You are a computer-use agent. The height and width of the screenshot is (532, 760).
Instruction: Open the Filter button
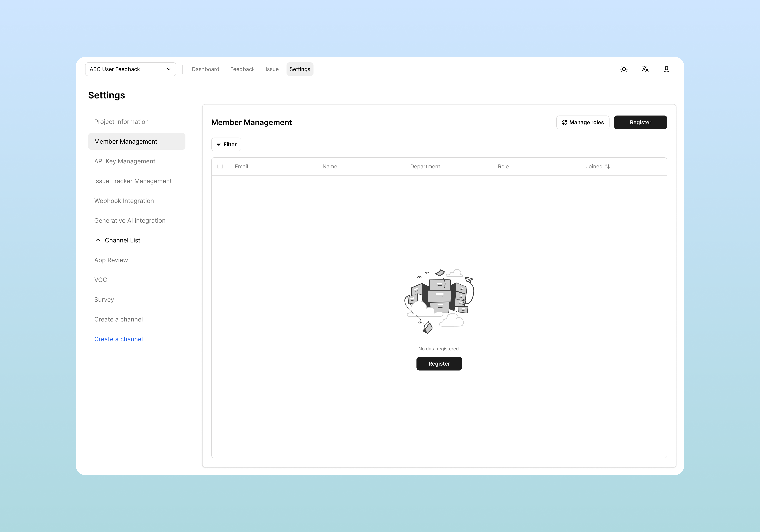(226, 144)
